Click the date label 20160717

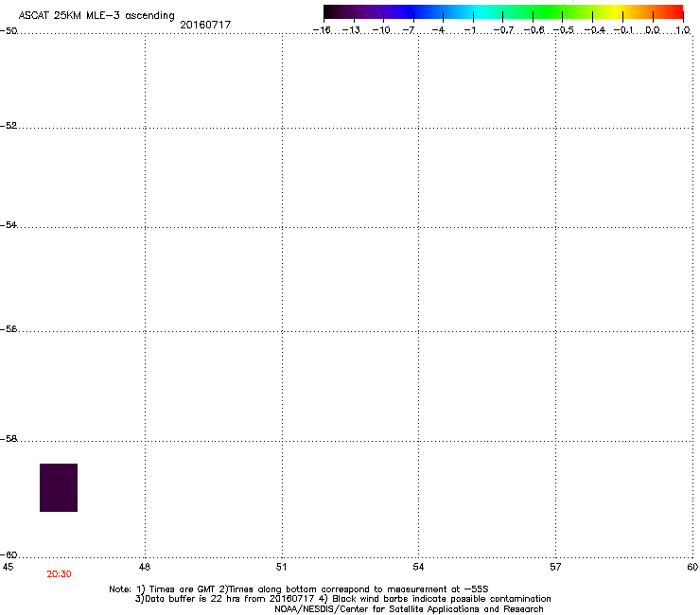click(205, 25)
